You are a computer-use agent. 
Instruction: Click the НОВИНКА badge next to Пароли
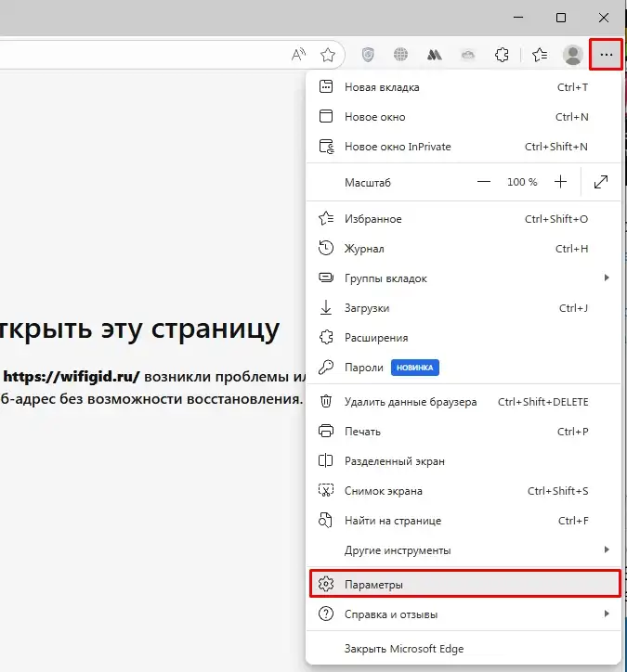(x=414, y=368)
